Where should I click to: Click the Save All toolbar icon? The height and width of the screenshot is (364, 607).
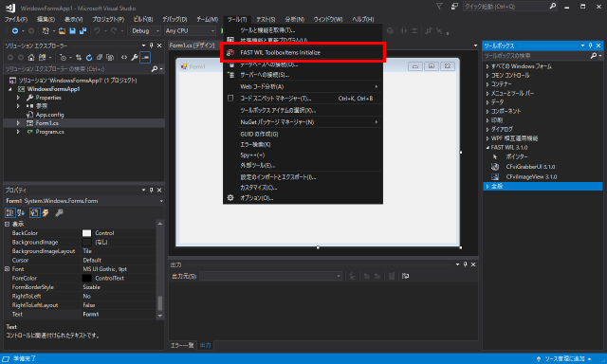[x=83, y=30]
